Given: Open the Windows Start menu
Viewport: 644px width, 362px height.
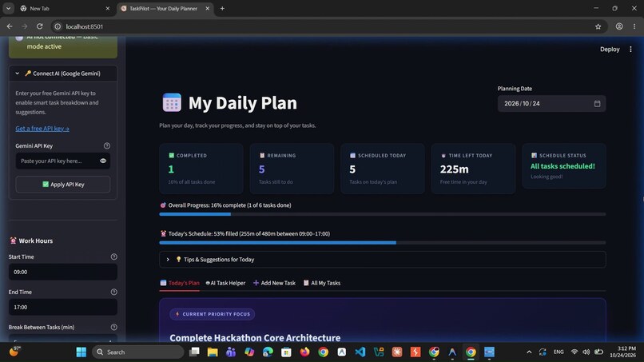Looking at the screenshot, I should 81,352.
